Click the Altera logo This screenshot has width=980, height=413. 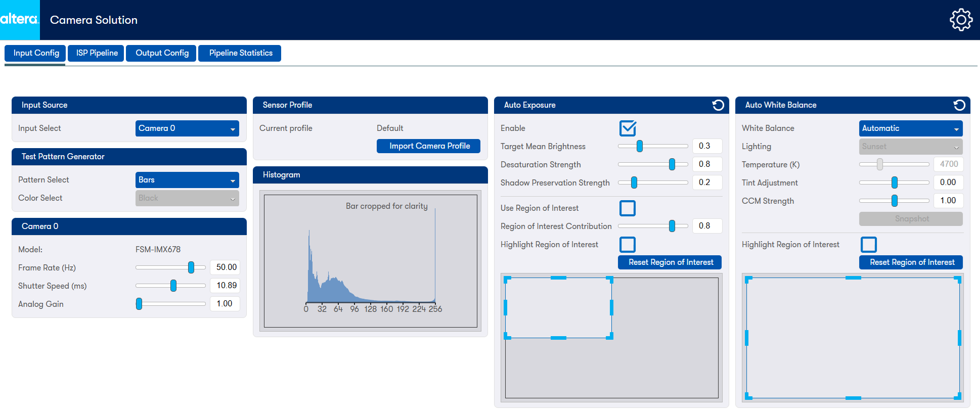coord(20,20)
